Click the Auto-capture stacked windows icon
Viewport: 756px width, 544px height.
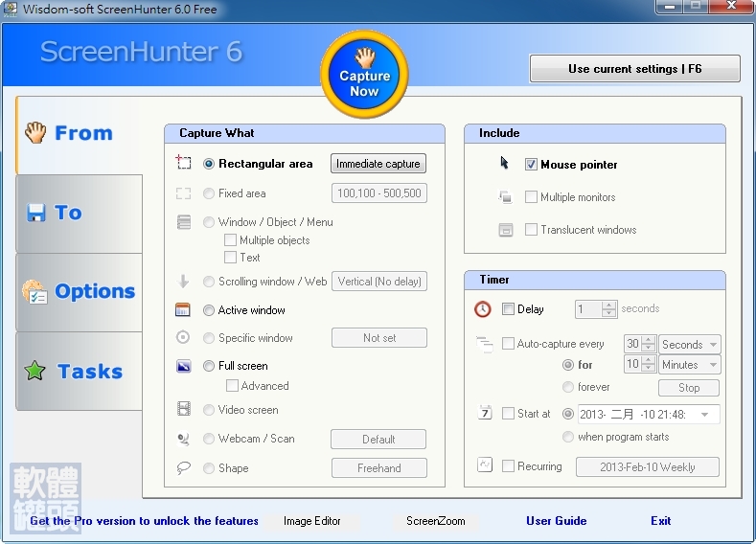pyautogui.click(x=484, y=344)
